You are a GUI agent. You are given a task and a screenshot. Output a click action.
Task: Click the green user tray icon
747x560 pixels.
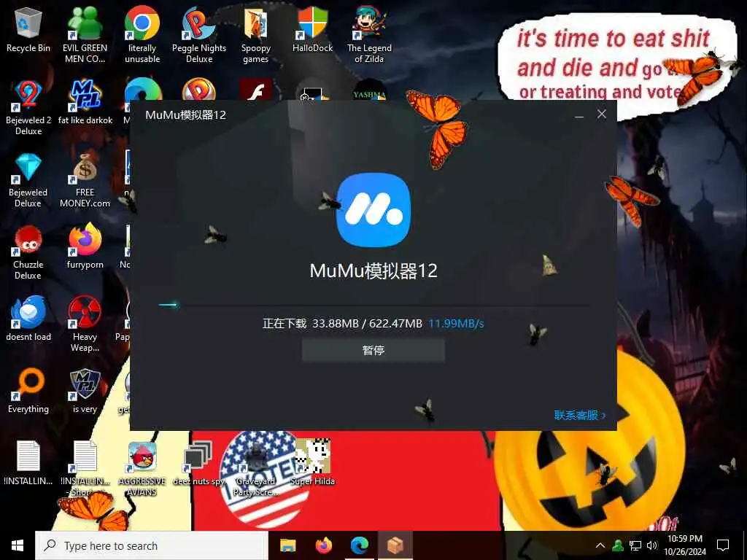pos(618,545)
